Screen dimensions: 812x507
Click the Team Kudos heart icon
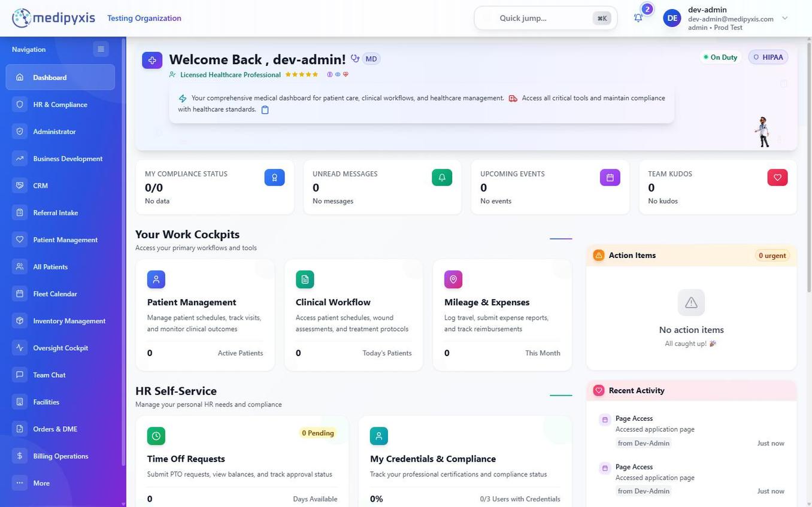[778, 177]
